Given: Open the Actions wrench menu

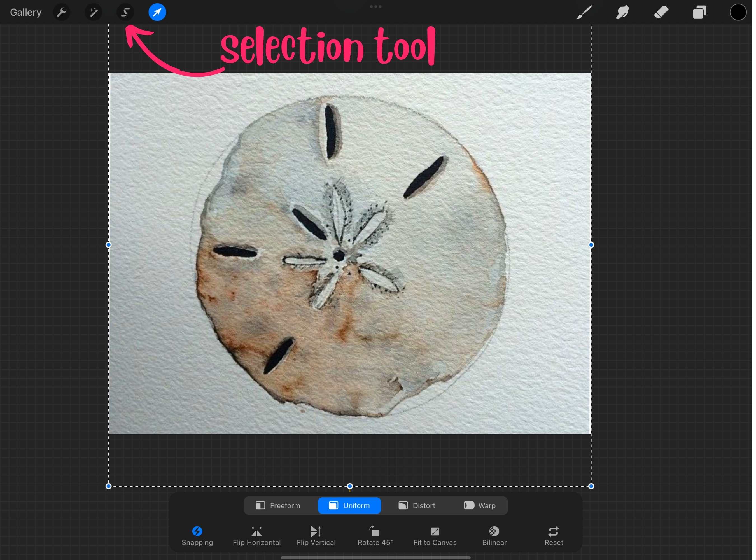Looking at the screenshot, I should tap(62, 13).
